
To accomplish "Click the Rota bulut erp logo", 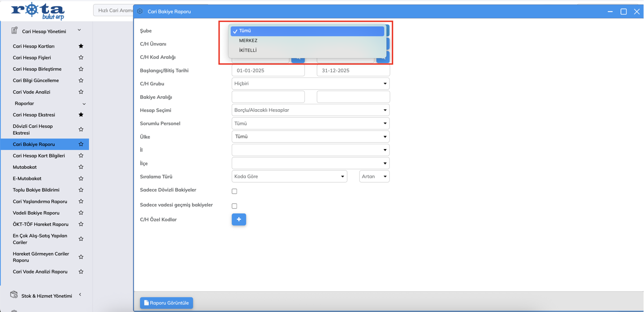I will pos(38,11).
